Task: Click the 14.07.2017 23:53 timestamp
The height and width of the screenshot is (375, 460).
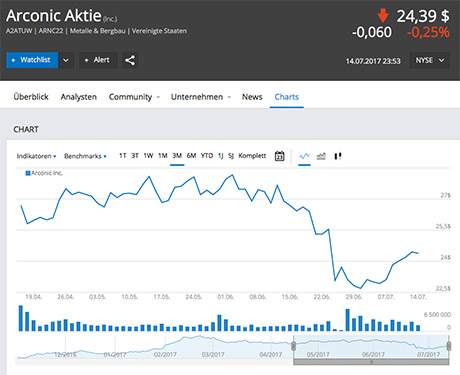Action: (373, 61)
